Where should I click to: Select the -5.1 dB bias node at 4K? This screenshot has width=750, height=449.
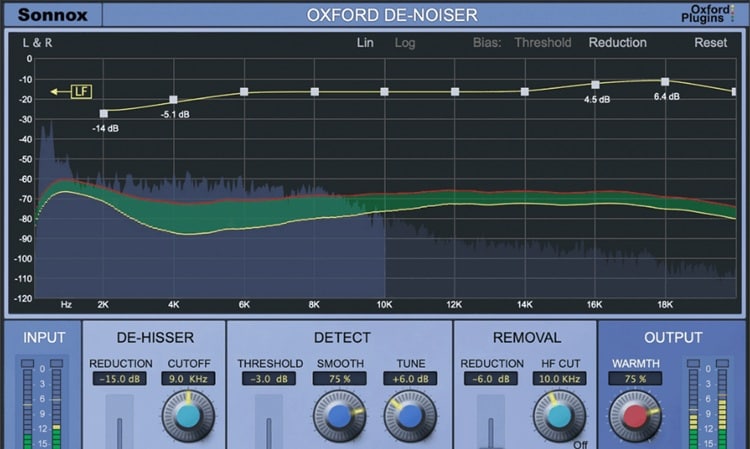coord(174,100)
